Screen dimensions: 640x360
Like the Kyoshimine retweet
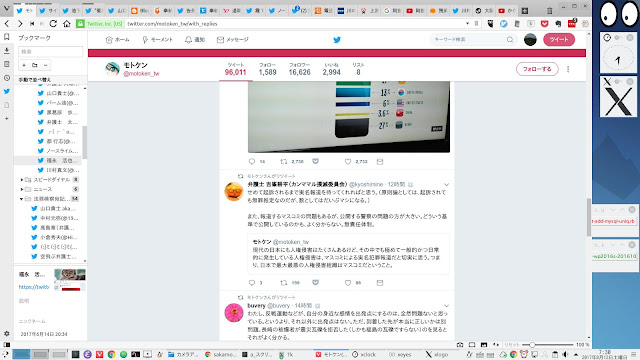tap(348, 282)
